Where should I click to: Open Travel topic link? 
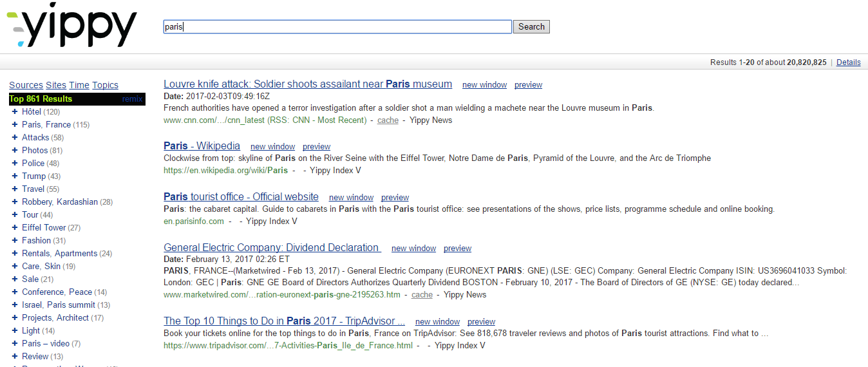tap(33, 189)
